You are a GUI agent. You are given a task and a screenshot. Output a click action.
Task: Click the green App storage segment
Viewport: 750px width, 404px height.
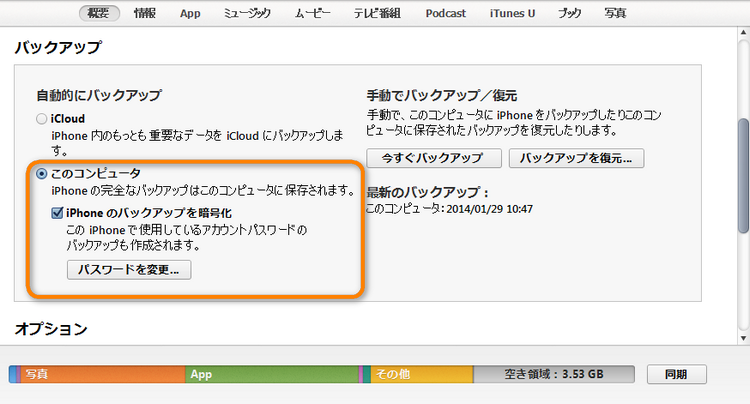(272, 374)
